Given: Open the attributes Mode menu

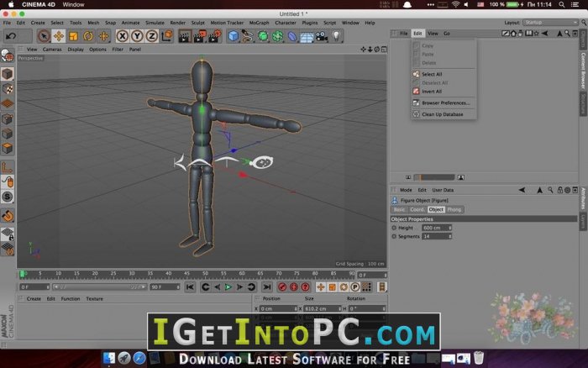Looking at the screenshot, I should click(406, 190).
